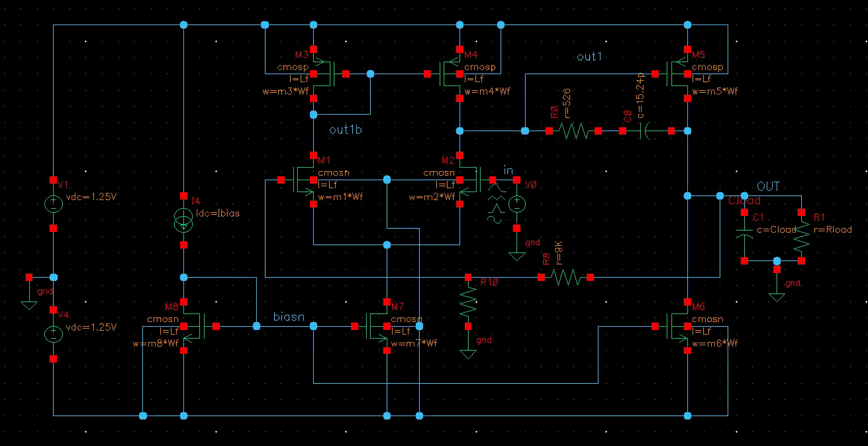This screenshot has height=446, width=868.
Task: Select the voltage source V1 symbol
Action: tap(52, 203)
